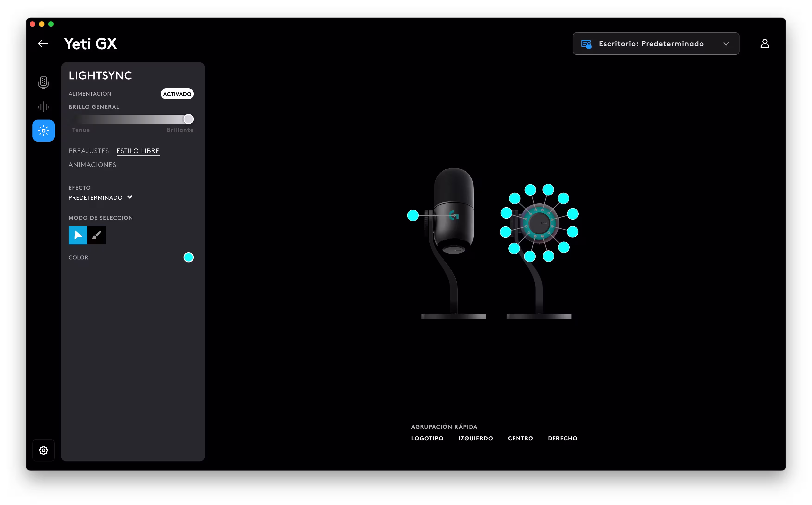Select the CENTRO quick group
Image resolution: width=812 pixels, height=505 pixels.
tap(520, 438)
